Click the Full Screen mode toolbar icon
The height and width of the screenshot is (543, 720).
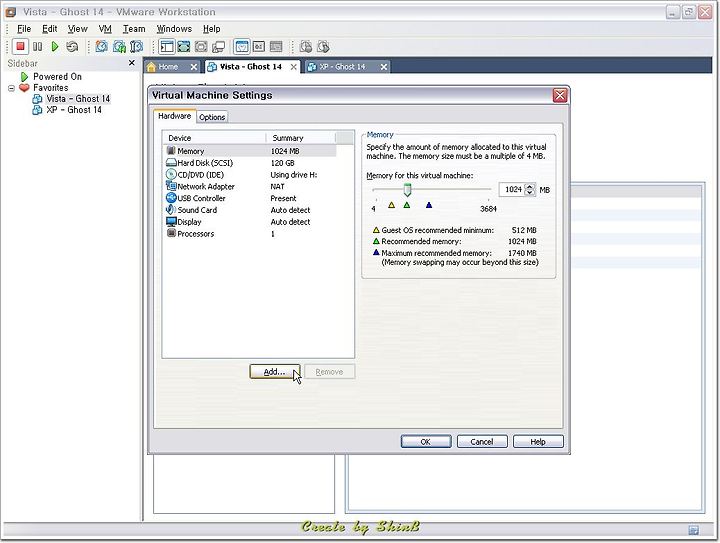point(184,46)
